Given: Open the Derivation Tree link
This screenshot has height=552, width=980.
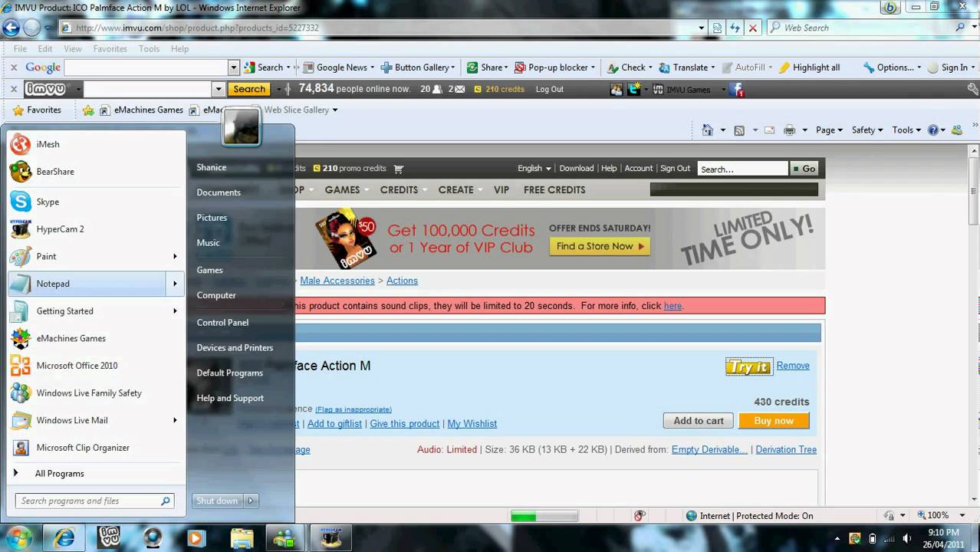Looking at the screenshot, I should 786,450.
